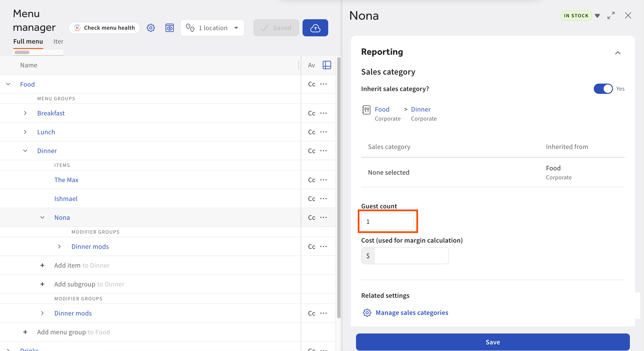Screen dimensions: 644x351
Task: Click the Name column header
Action: click(x=29, y=65)
